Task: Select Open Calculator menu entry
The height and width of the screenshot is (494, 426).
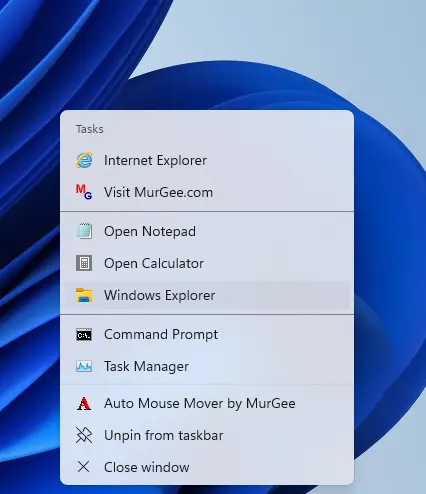Action: [x=207, y=263]
